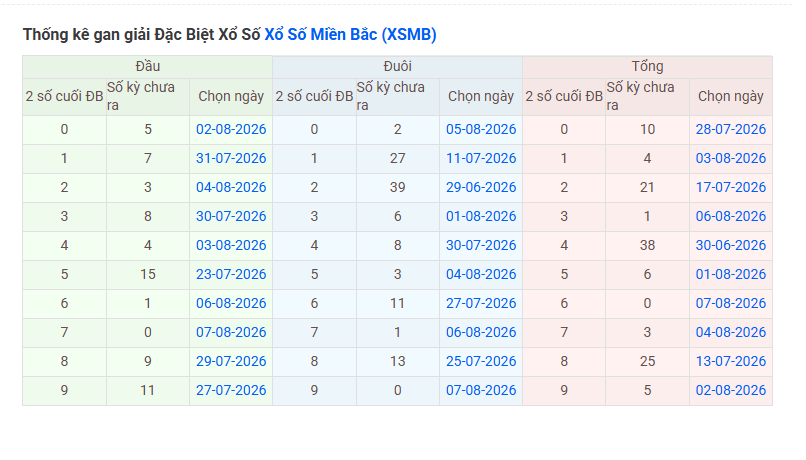This screenshot has height=460, width=806.
Task: Open Đầu row 2 date 04-08-2026
Action: click(x=231, y=187)
